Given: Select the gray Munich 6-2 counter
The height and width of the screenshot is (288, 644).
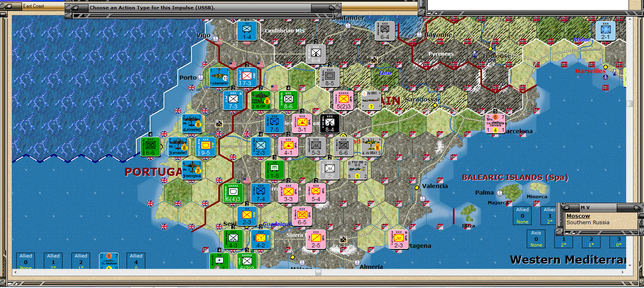Looking at the screenshot, I should 330,170.
